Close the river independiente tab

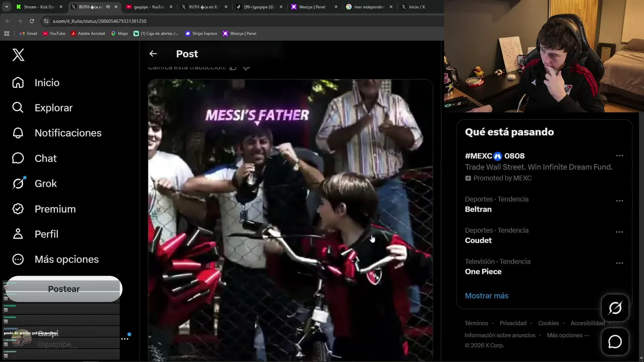pos(391,7)
